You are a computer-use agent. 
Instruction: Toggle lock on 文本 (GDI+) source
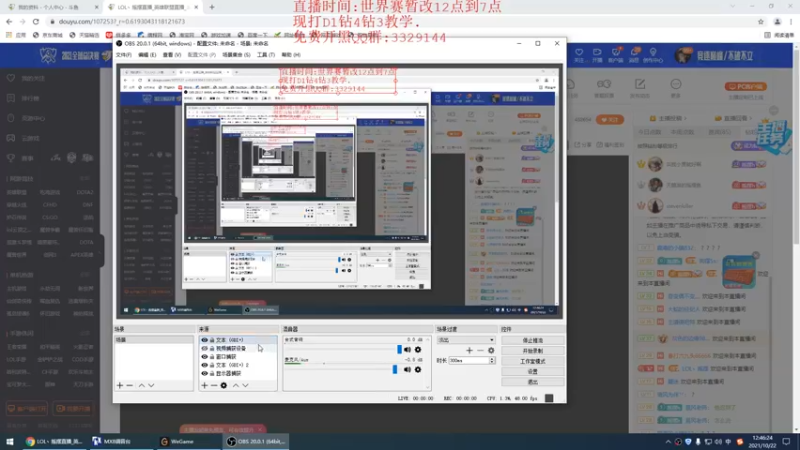click(212, 340)
